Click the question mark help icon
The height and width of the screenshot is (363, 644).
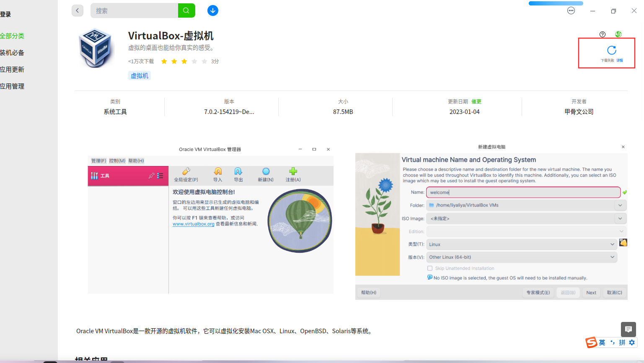pyautogui.click(x=603, y=34)
